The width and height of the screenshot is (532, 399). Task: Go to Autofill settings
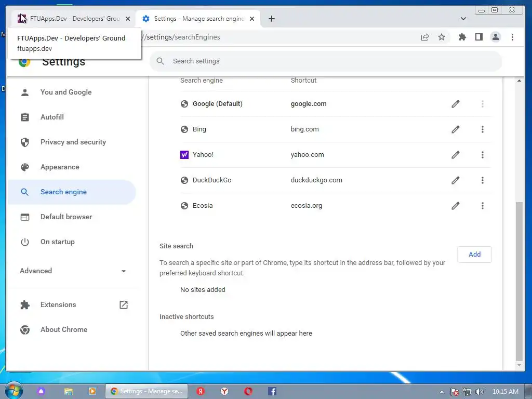[x=52, y=117]
